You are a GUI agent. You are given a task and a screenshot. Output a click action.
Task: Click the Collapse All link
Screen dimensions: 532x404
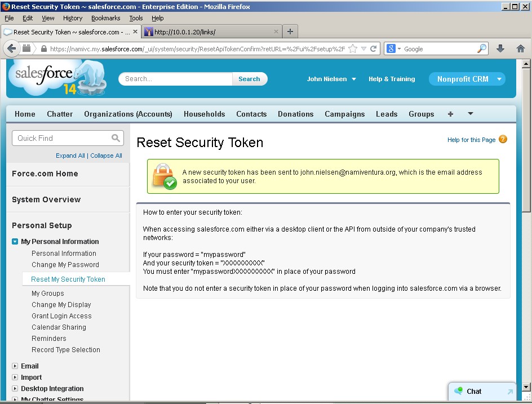[106, 156]
